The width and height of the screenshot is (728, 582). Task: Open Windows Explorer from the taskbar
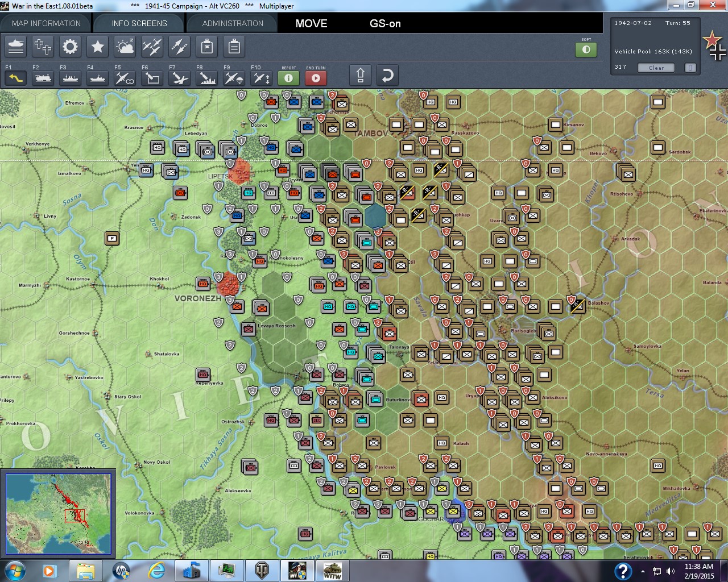click(x=86, y=571)
